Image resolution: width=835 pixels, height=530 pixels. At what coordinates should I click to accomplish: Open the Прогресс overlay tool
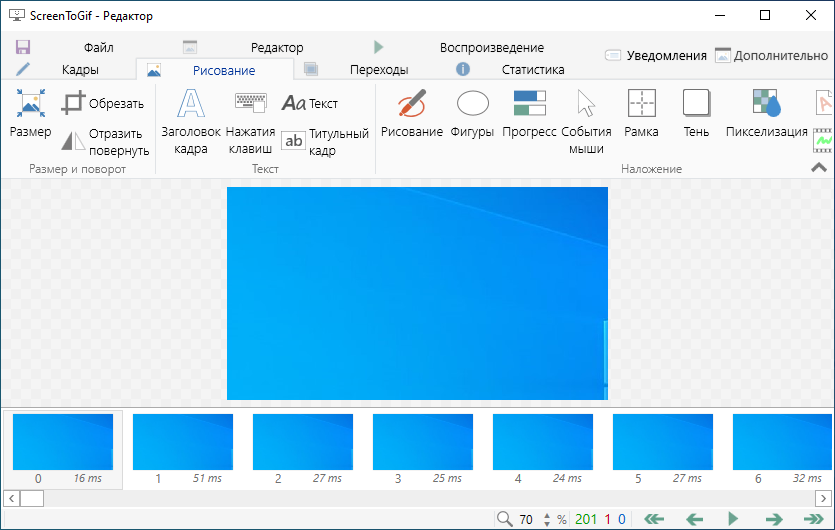click(x=529, y=114)
